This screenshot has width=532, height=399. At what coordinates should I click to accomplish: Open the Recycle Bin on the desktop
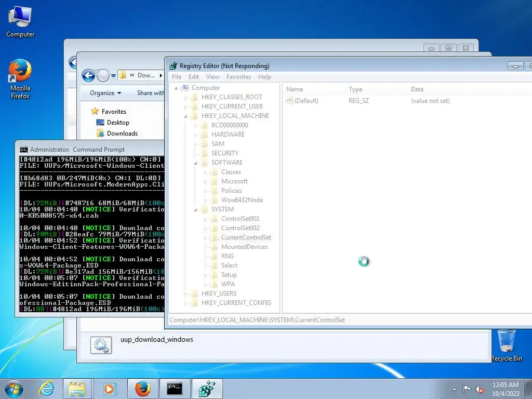click(x=507, y=345)
